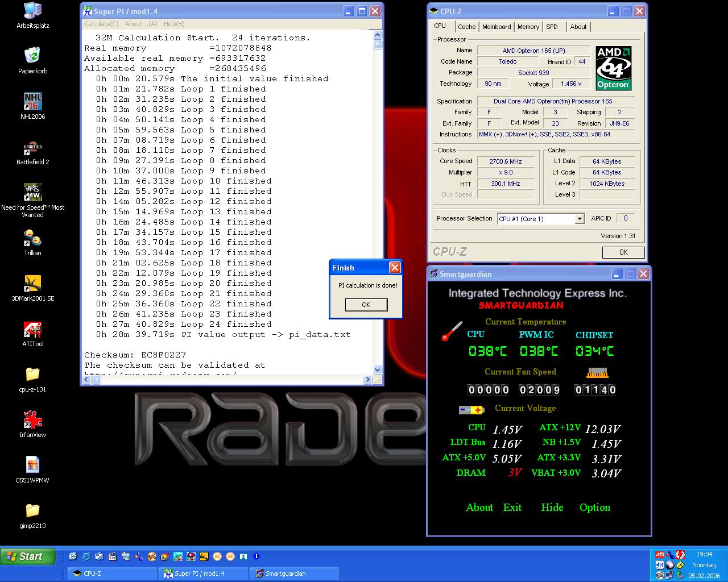Open the SPD tab in CPU-Z
Viewport: 728px width, 582px height.
552,27
